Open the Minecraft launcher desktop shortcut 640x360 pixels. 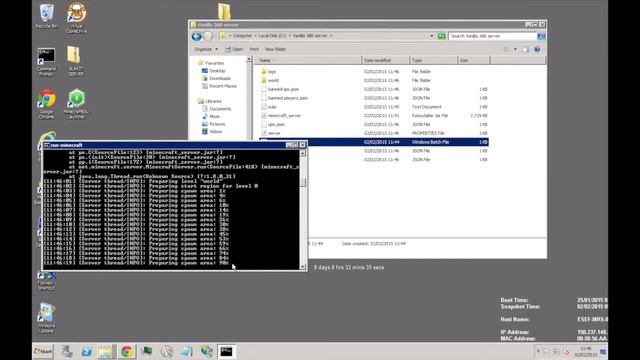pyautogui.click(x=76, y=104)
